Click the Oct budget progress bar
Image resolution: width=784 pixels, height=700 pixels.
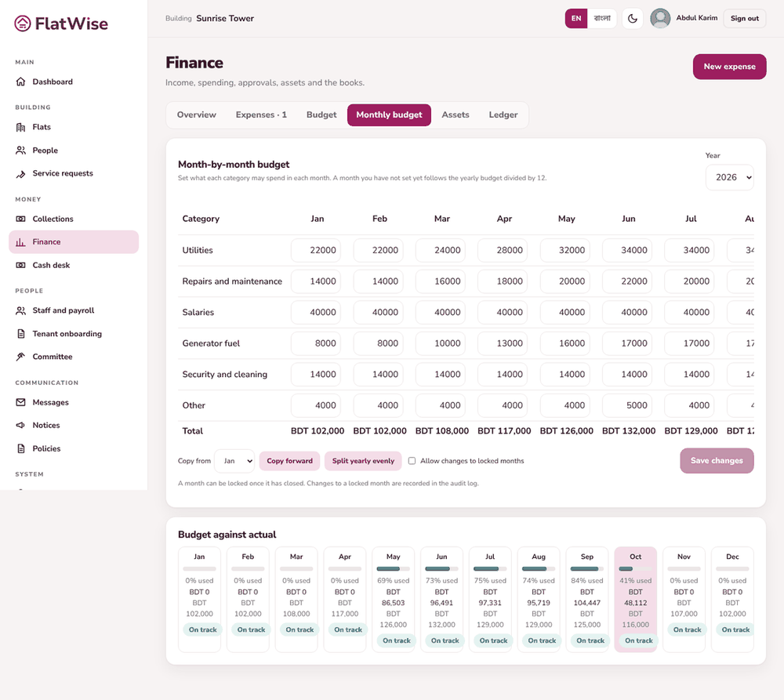(x=636, y=569)
